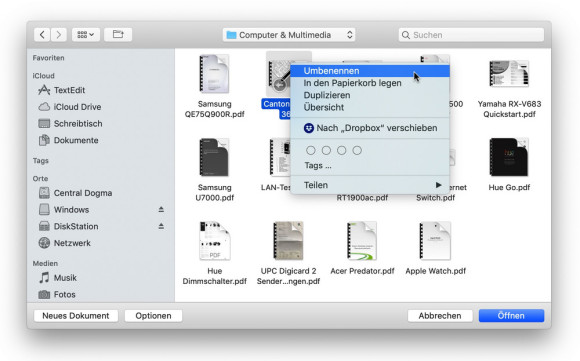Select Apple Watch.pdf file
The width and height of the screenshot is (580, 361).
click(436, 248)
